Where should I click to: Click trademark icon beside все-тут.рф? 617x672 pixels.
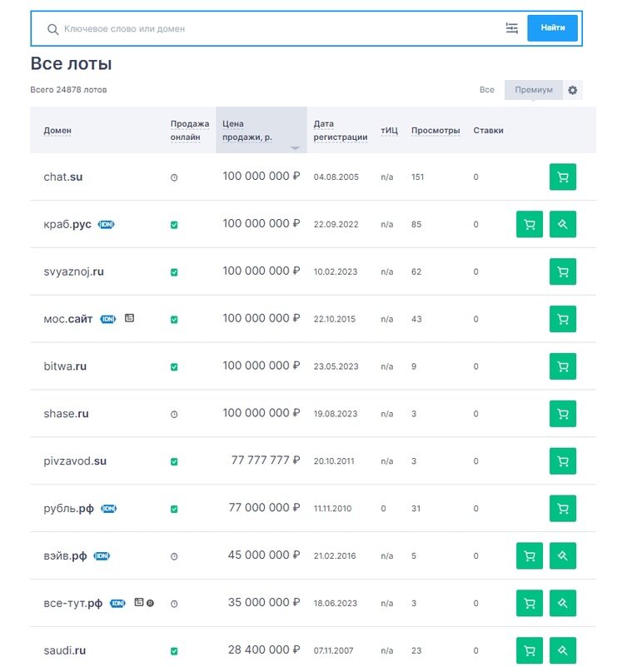coord(150,603)
